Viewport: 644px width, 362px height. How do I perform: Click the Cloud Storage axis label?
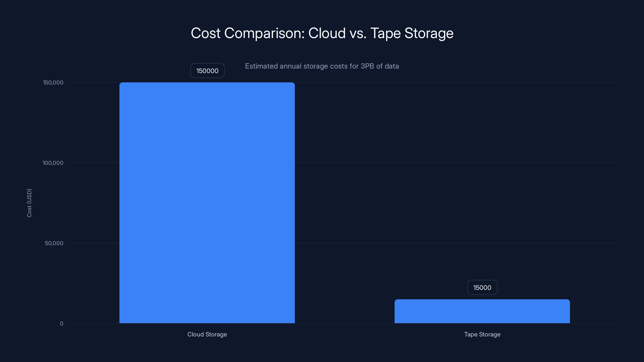point(207,334)
